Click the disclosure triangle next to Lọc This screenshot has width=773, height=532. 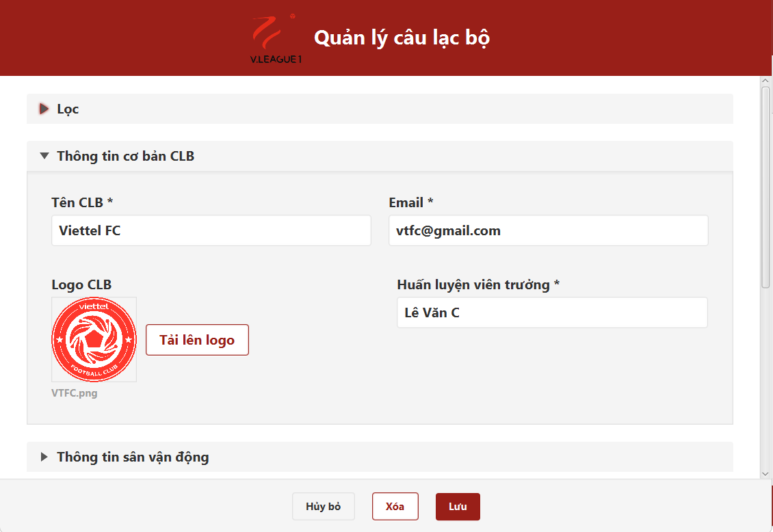point(44,109)
